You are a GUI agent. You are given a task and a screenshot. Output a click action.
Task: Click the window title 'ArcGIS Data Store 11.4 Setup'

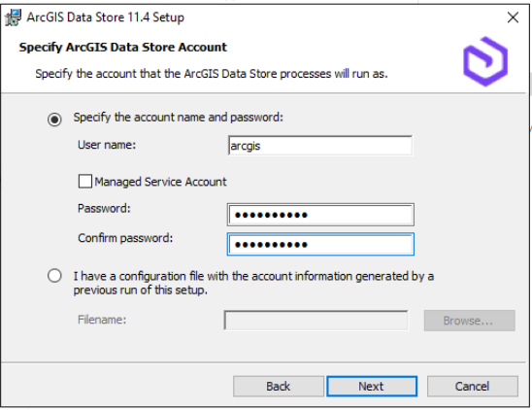(106, 17)
